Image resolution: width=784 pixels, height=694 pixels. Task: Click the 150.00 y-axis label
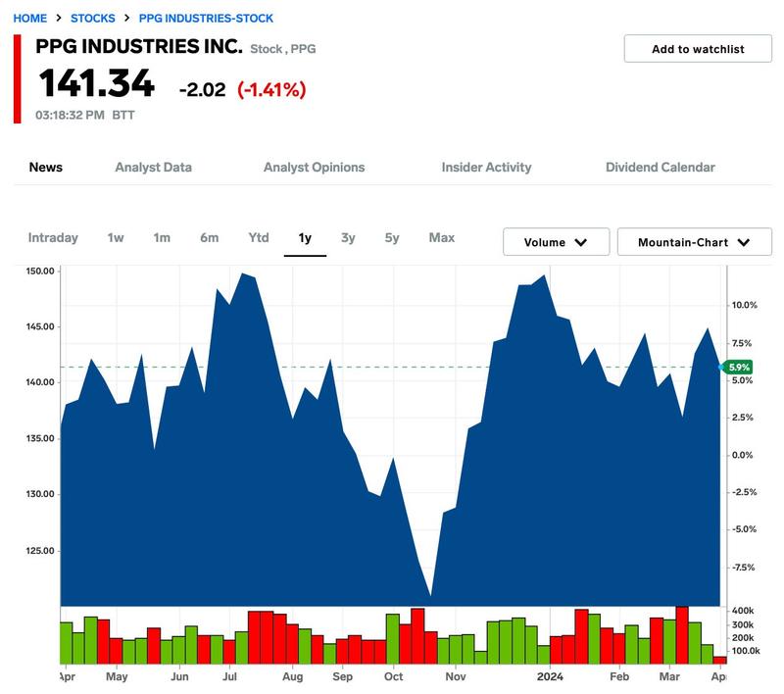click(x=40, y=271)
